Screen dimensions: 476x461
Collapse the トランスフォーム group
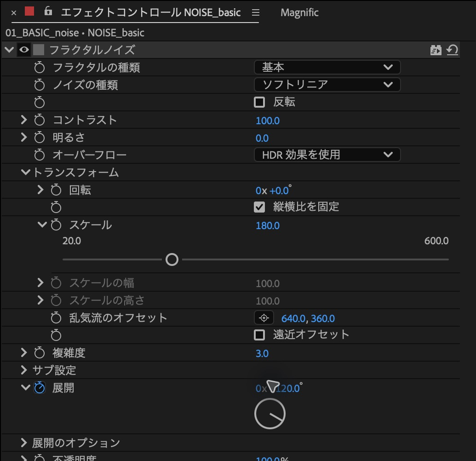tap(26, 172)
